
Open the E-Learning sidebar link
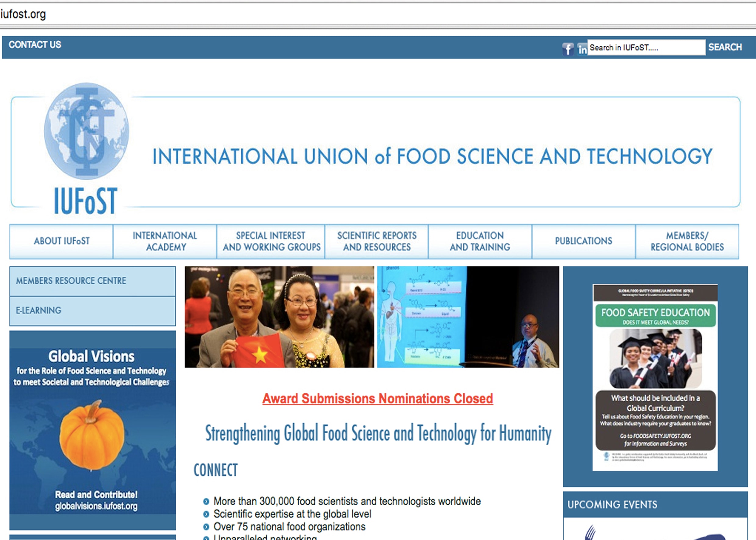pyautogui.click(x=92, y=311)
